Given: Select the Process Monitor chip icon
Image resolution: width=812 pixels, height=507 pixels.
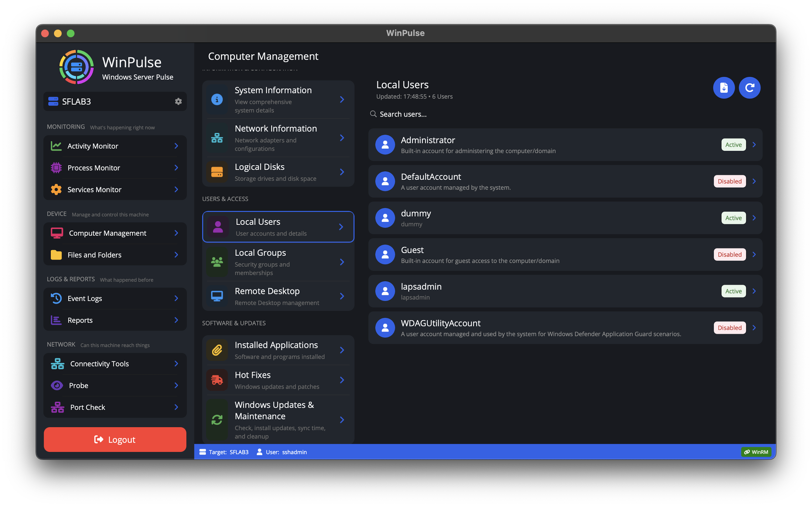Looking at the screenshot, I should pyautogui.click(x=56, y=168).
